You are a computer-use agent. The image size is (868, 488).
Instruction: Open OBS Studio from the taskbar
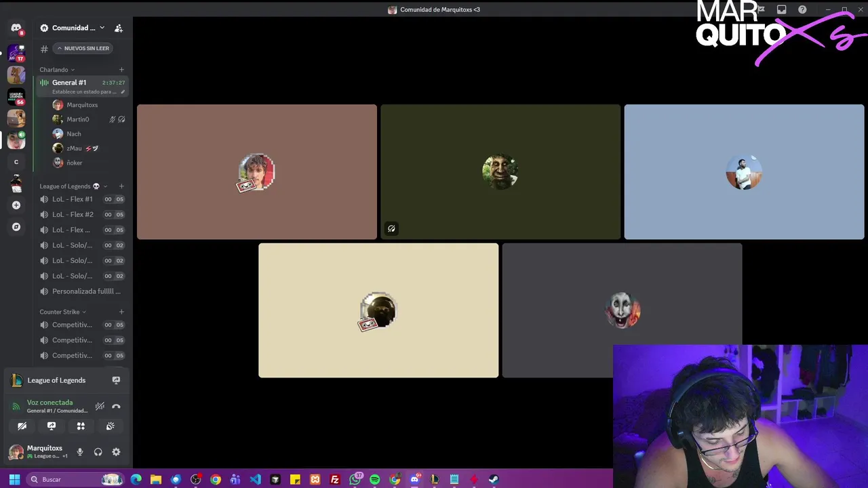click(x=196, y=479)
